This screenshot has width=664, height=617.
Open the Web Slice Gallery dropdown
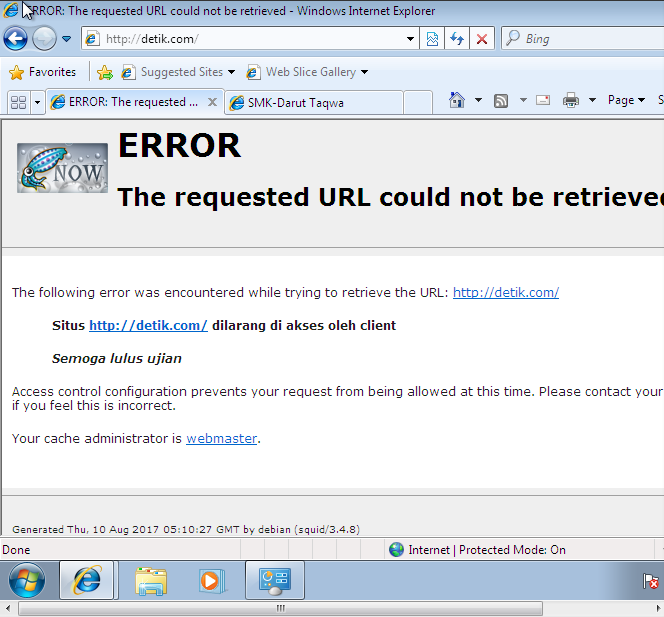pyautogui.click(x=307, y=72)
